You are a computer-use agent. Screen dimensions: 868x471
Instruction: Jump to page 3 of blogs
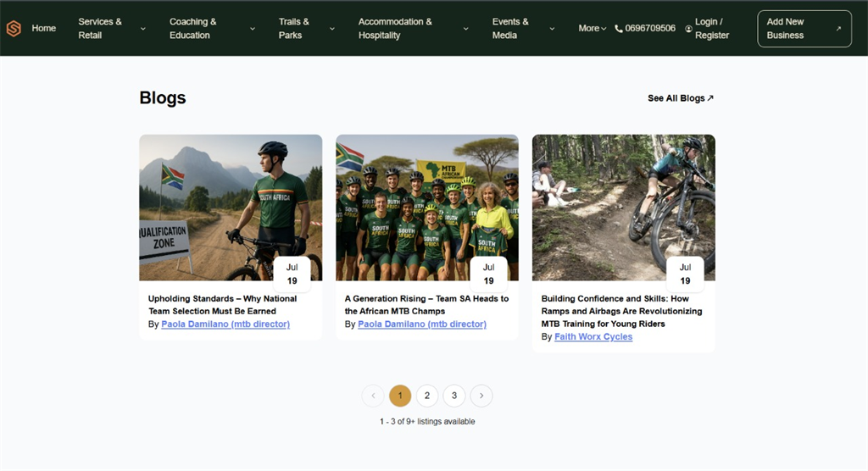point(454,396)
